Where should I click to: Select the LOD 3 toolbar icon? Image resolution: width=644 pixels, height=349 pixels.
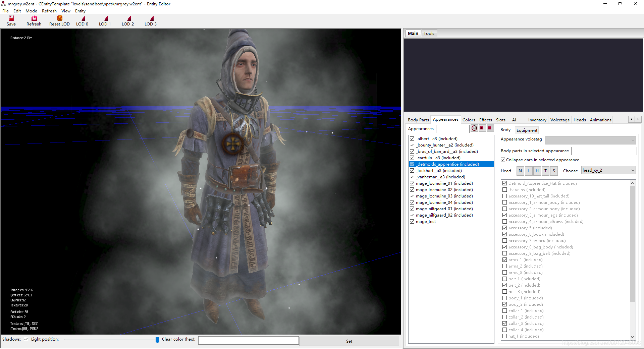pos(151,18)
